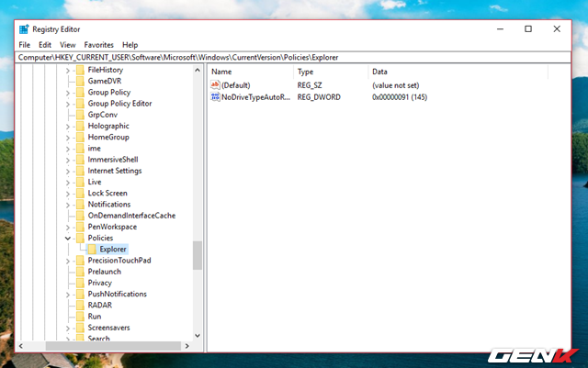
Task: Select the Policies folder icon
Action: point(80,239)
